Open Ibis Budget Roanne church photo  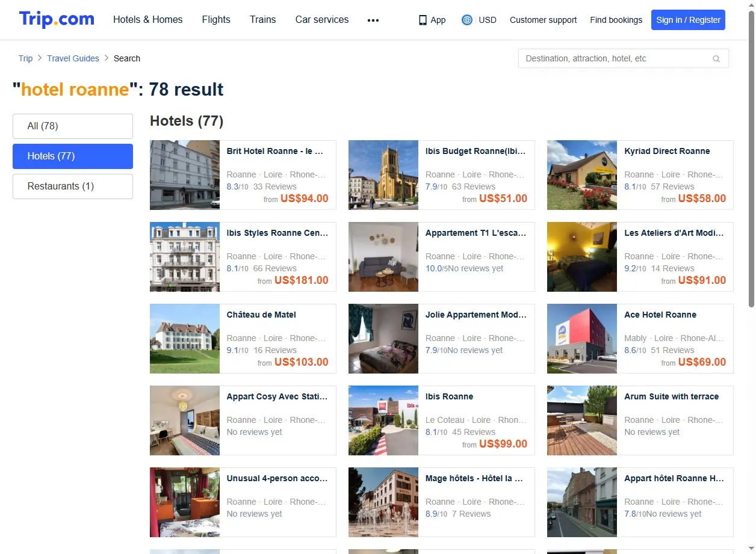pos(383,175)
